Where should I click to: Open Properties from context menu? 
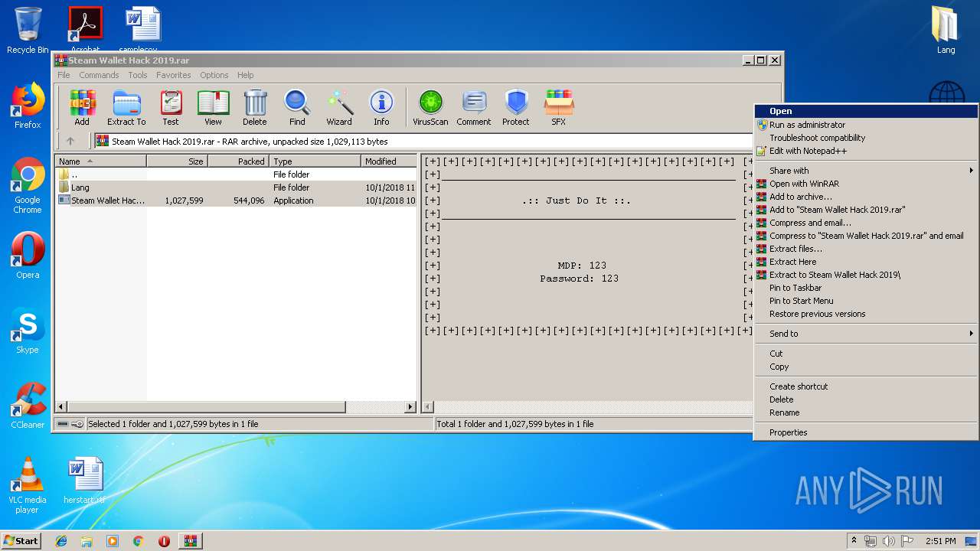[x=866, y=432]
